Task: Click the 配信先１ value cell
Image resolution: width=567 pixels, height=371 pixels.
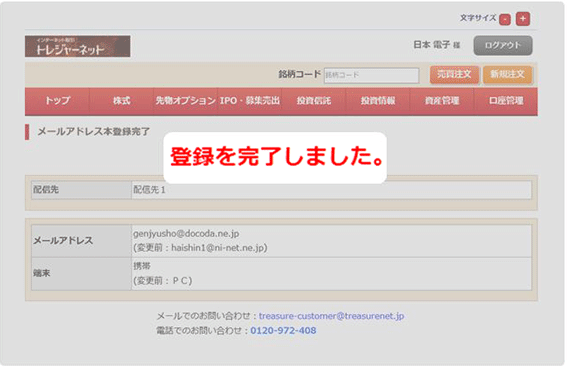Action: (x=331, y=190)
